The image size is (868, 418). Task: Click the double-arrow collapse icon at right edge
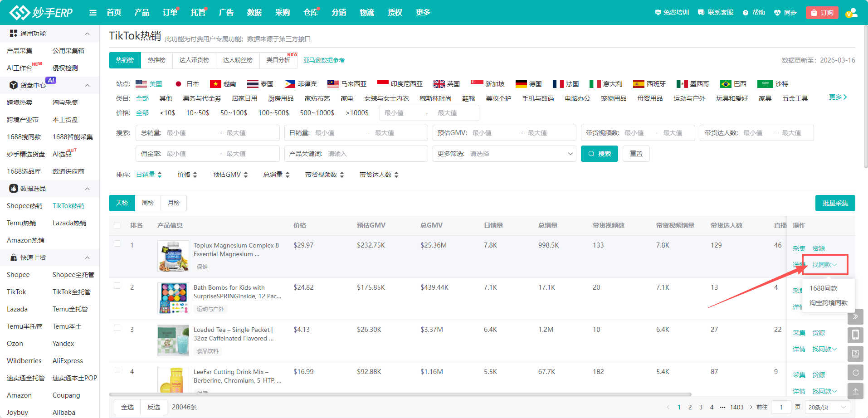pyautogui.click(x=855, y=316)
